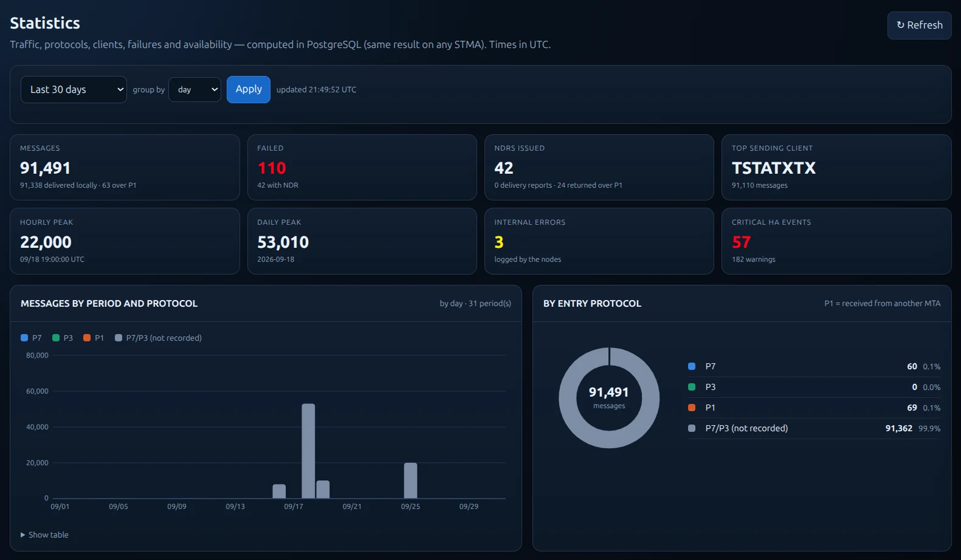Click the orange P1 chart legend swatch

pyautogui.click(x=87, y=338)
